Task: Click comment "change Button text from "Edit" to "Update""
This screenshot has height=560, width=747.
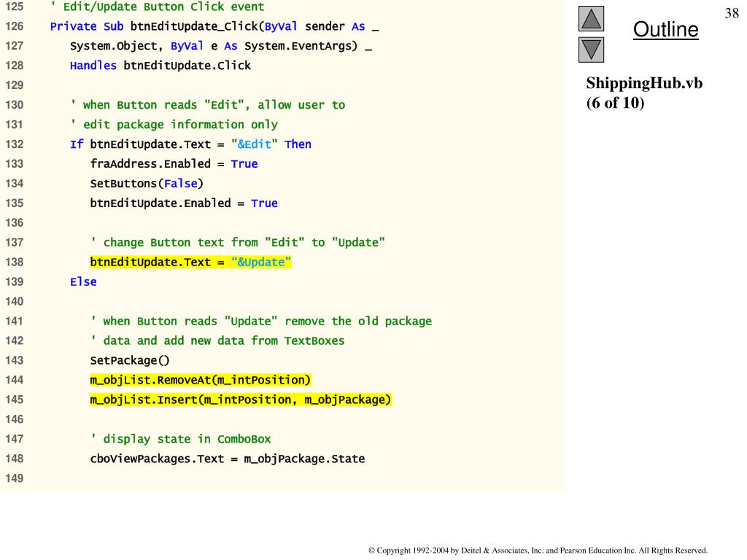Action: (238, 242)
